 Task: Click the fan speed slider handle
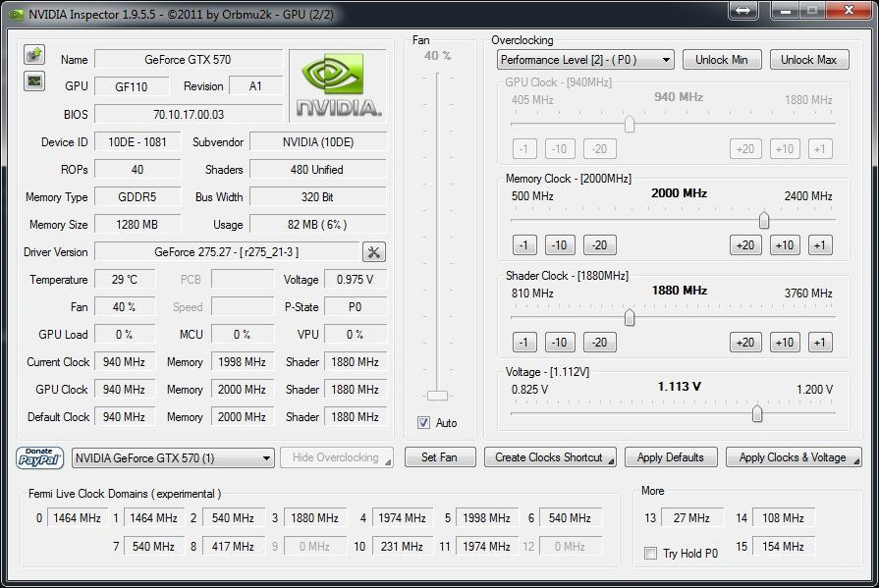click(437, 396)
